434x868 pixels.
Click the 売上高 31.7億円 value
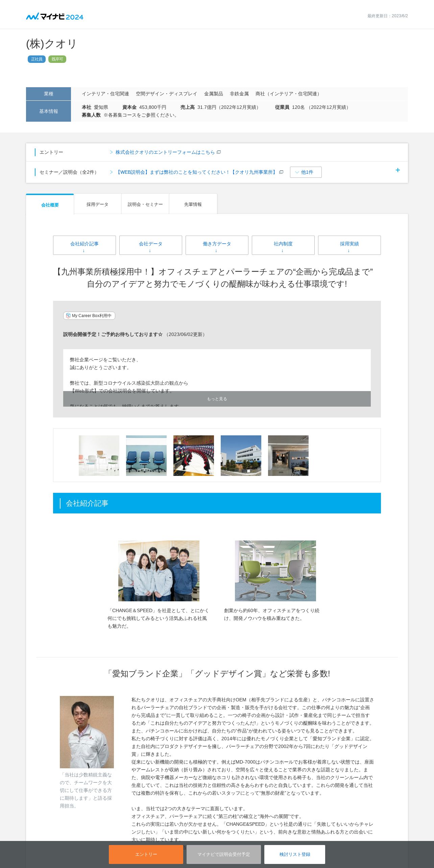(x=221, y=107)
